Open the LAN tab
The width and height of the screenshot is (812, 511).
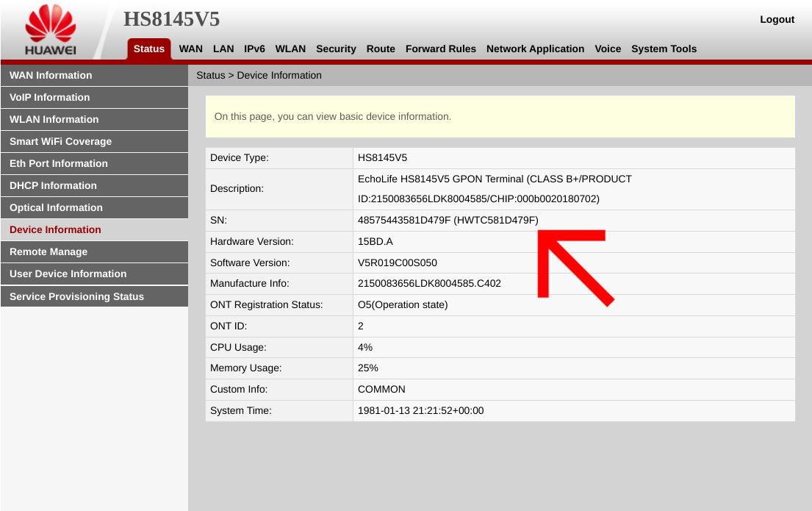coord(223,49)
